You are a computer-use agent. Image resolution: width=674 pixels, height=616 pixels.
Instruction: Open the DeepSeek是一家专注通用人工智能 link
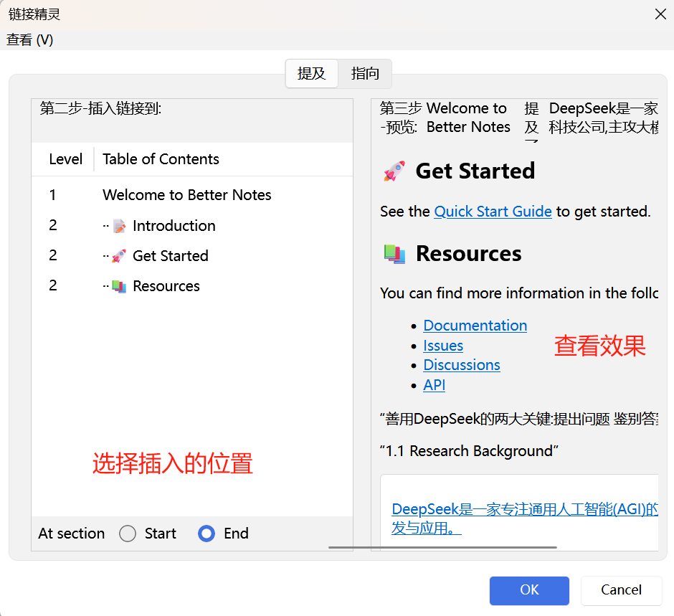[x=524, y=518]
